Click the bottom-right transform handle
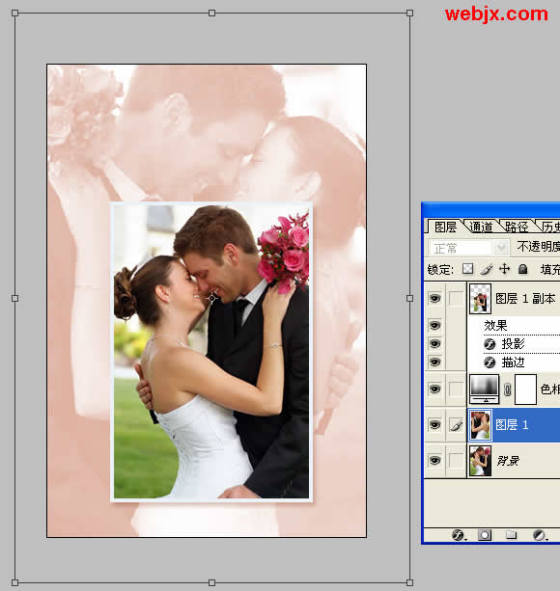This screenshot has width=560, height=591. [410, 582]
